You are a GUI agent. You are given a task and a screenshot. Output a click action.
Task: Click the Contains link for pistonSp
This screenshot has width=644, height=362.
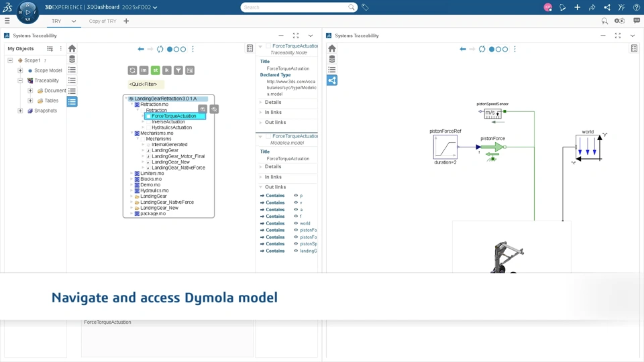pos(275,244)
